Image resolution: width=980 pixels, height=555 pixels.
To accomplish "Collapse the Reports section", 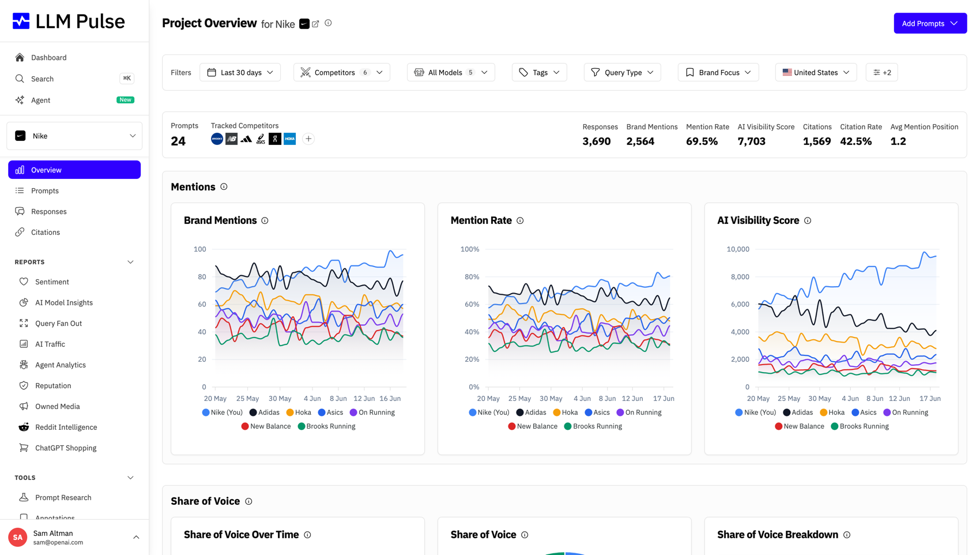I will [130, 262].
